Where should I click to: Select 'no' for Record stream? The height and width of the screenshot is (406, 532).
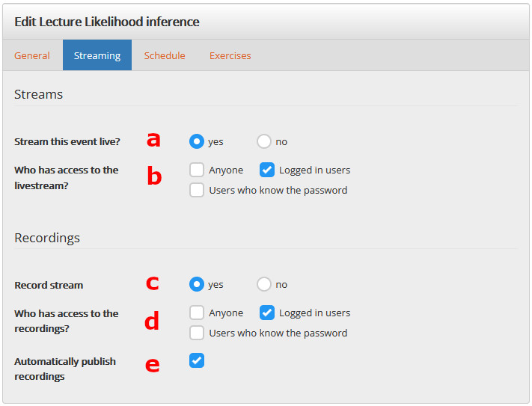click(264, 284)
